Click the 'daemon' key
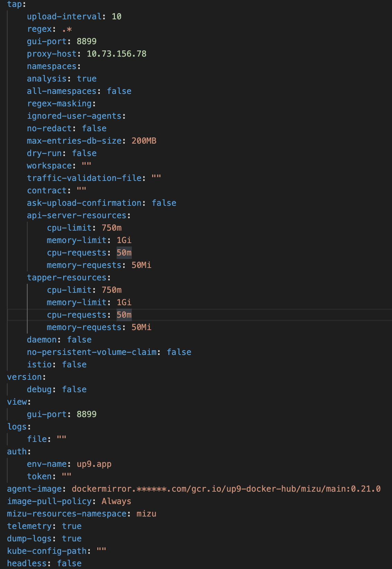 [x=42, y=340]
